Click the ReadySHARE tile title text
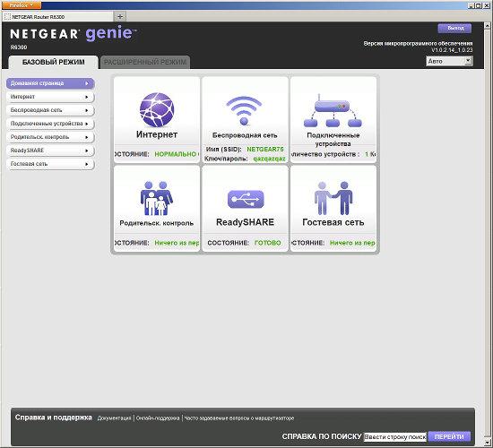This screenshot has width=493, height=448. point(245,222)
